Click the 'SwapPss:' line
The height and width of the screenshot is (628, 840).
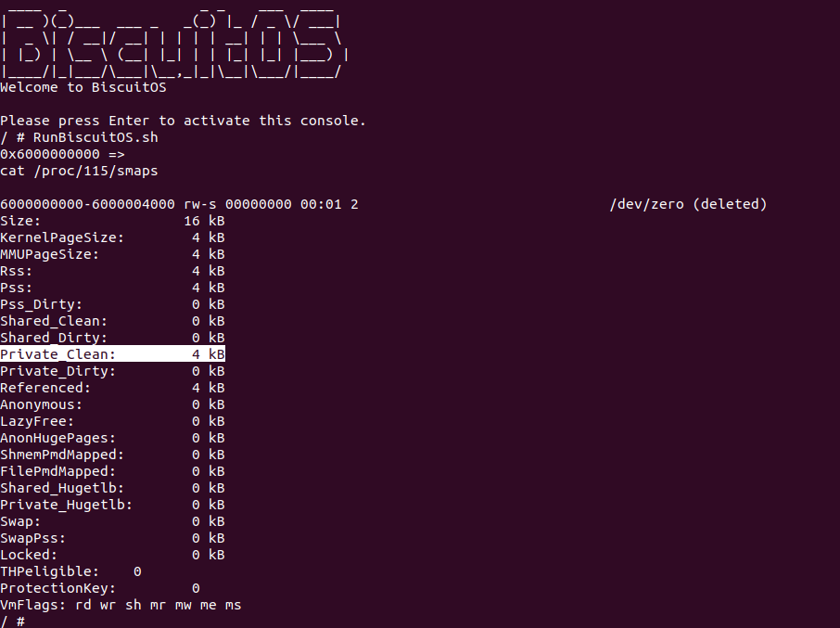(x=112, y=538)
